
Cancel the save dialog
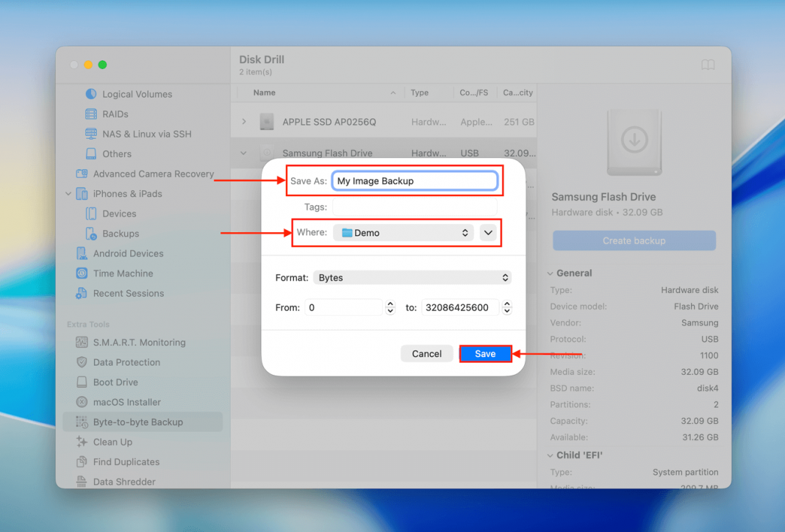[x=426, y=354]
